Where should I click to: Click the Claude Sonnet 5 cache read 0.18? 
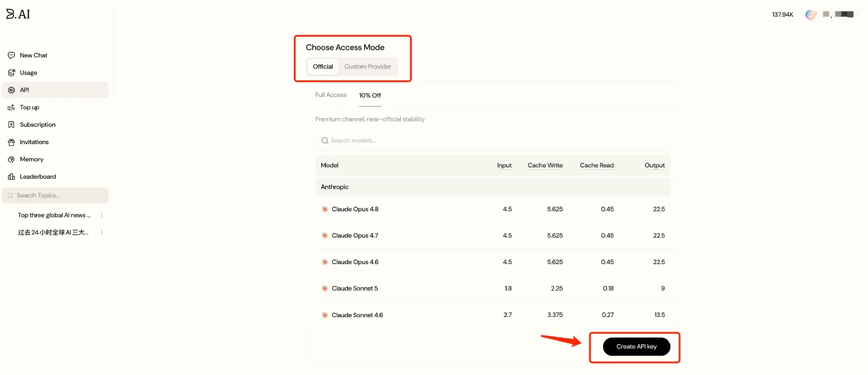pyautogui.click(x=608, y=288)
